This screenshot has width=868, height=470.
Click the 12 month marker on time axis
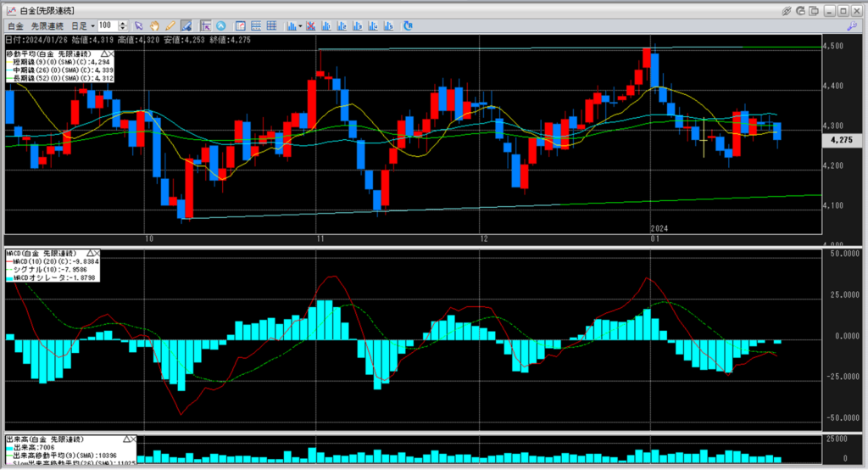tap(484, 239)
